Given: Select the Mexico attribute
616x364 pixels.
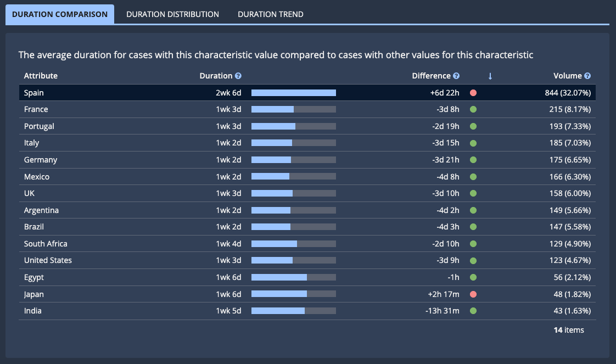Looking at the screenshot, I should [x=37, y=177].
